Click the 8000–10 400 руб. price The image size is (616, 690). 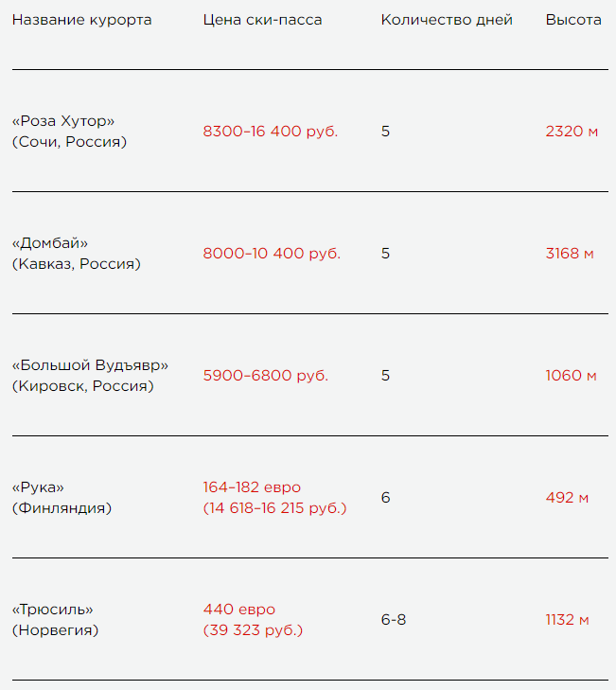point(272,253)
